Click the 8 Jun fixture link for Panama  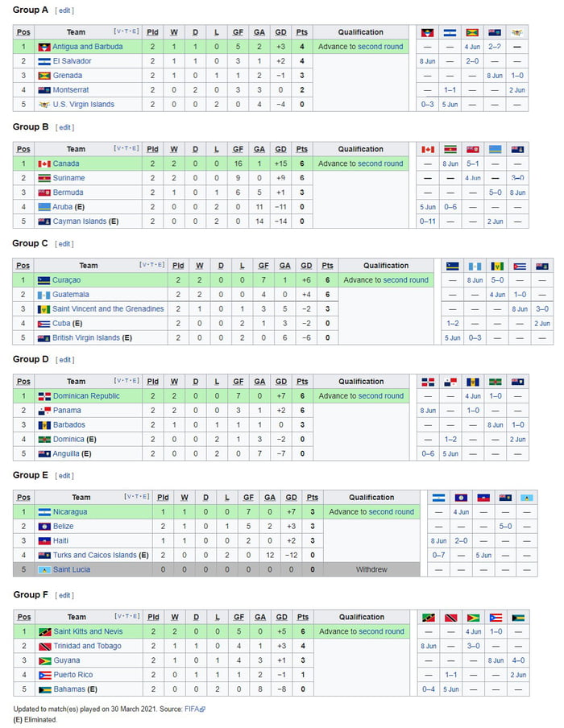pyautogui.click(x=428, y=410)
